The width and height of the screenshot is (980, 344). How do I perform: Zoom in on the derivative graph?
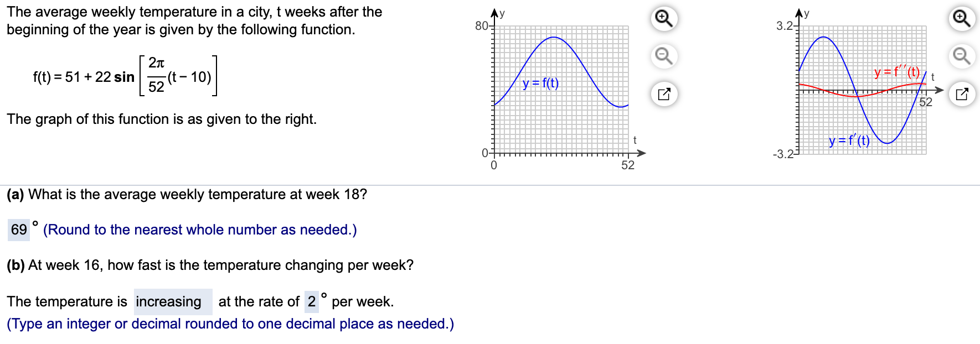[962, 18]
